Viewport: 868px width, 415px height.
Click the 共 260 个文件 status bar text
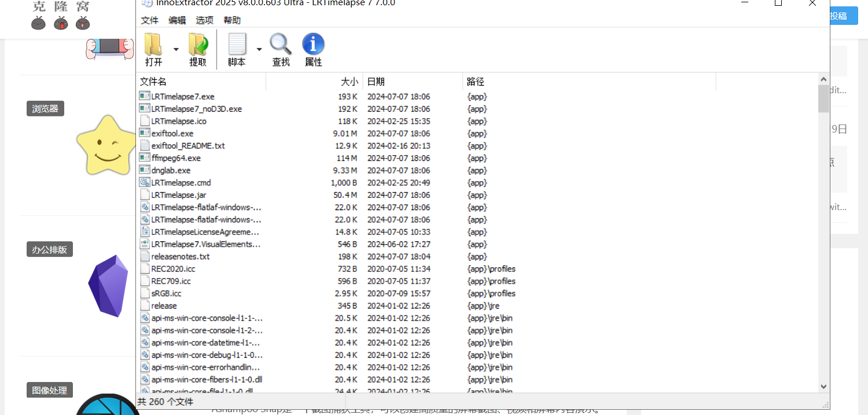coord(165,402)
